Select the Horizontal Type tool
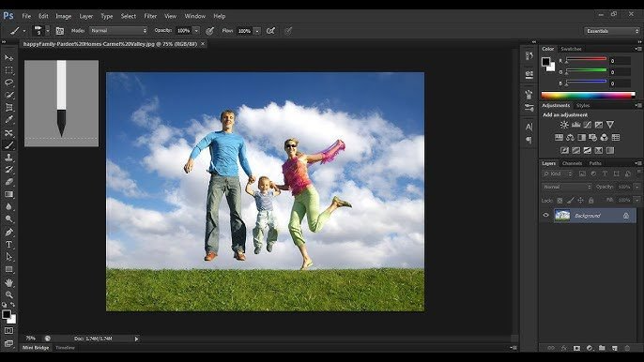The height and width of the screenshot is (362, 644). [x=8, y=245]
